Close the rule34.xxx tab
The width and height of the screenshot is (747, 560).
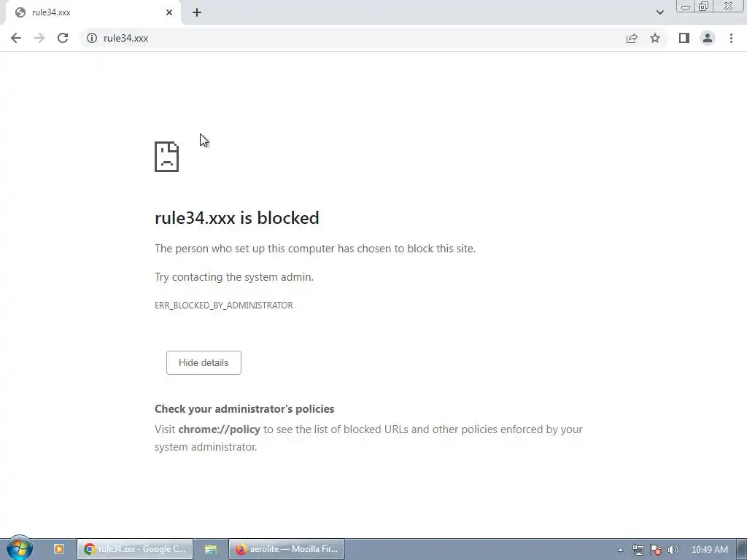(x=169, y=12)
